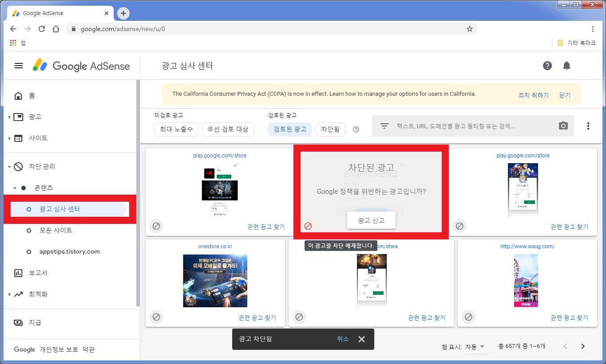Open 개인정보 보호 footer link
This screenshot has height=364, width=606.
[59, 350]
